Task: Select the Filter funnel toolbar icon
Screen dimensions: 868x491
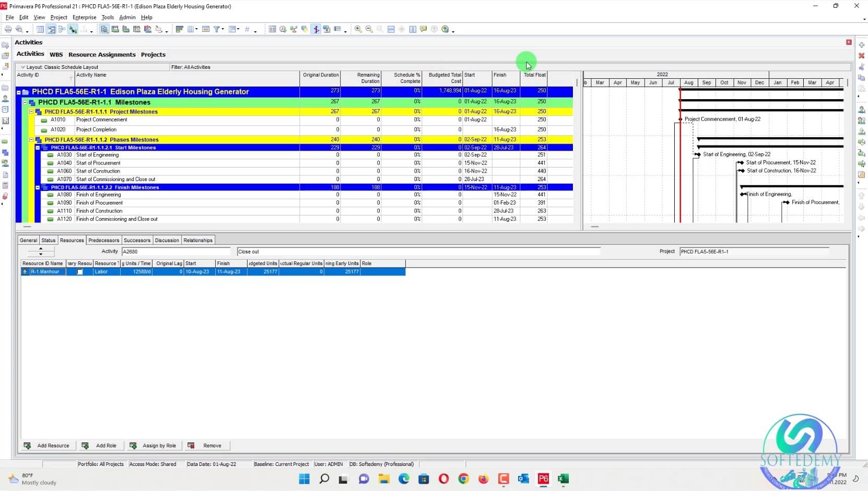Action: click(x=217, y=29)
